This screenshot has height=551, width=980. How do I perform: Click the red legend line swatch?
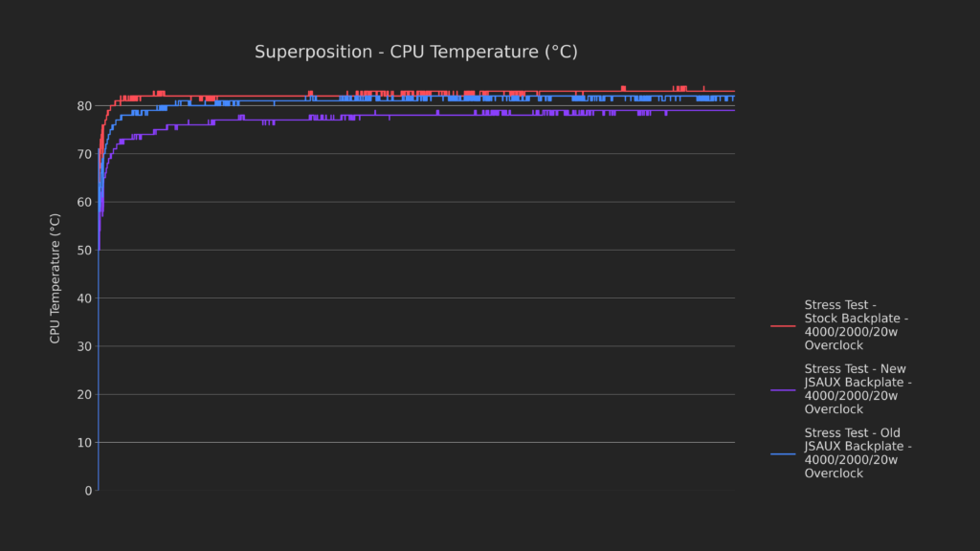783,325
